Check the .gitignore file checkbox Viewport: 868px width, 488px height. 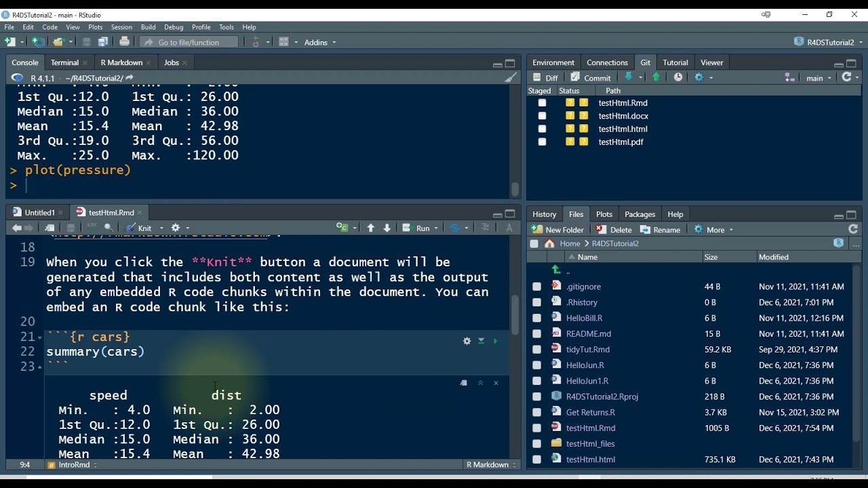coord(537,287)
